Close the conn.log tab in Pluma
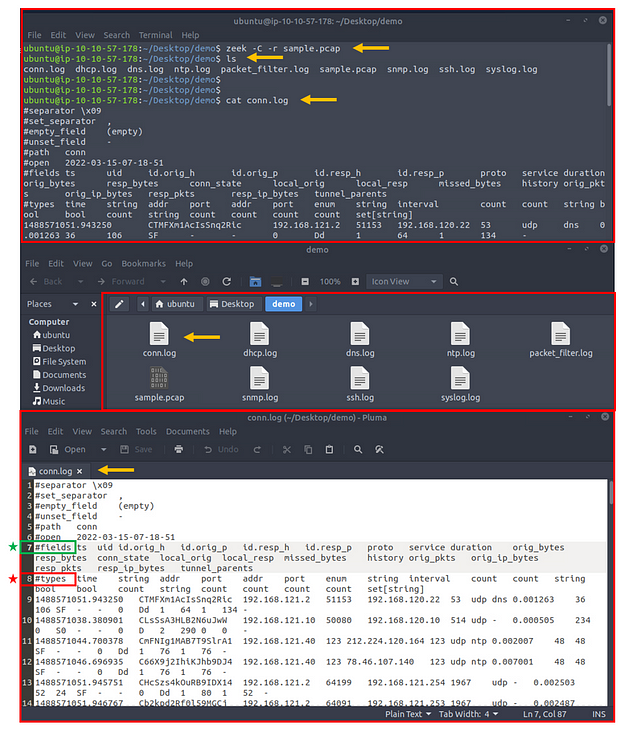Viewport: 630px width, 732px height. click(79, 472)
